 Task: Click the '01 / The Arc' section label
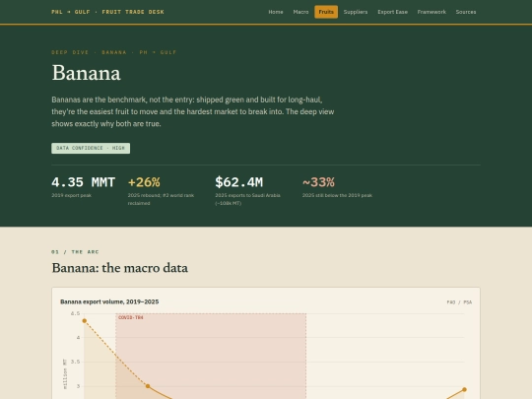point(75,252)
